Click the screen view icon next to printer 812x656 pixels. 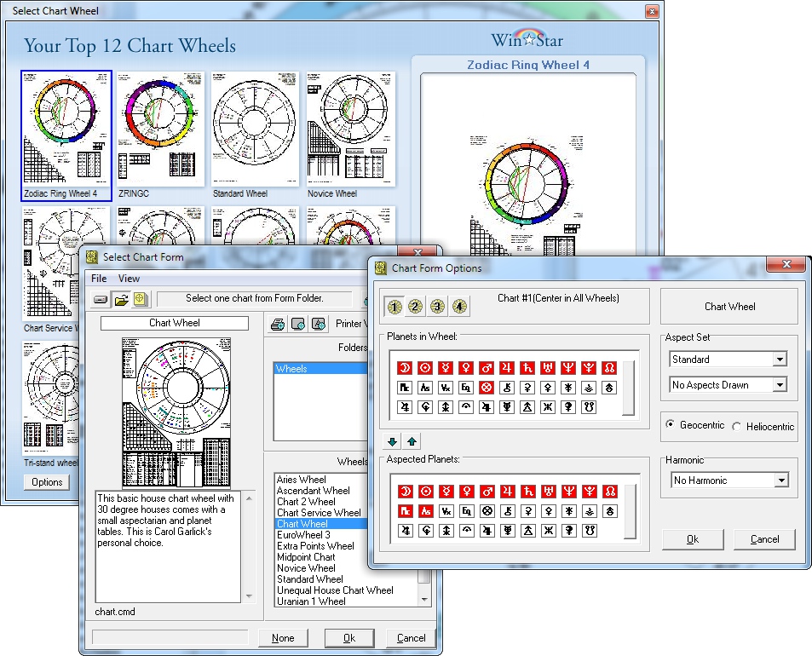[x=298, y=325]
